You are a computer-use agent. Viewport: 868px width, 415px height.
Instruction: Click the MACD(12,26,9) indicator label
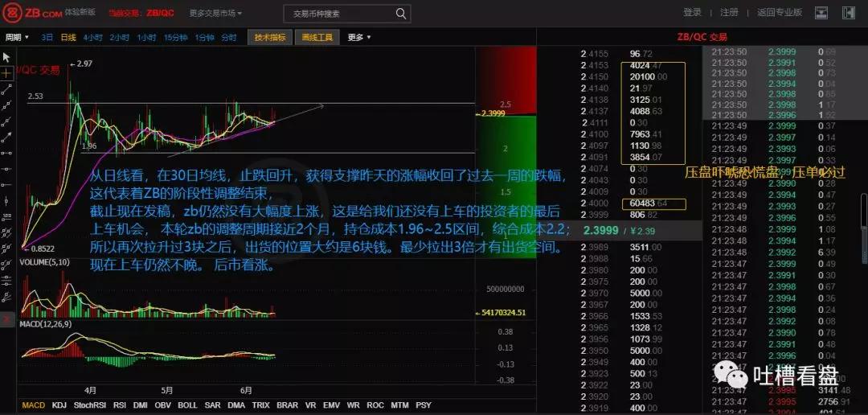[47, 323]
